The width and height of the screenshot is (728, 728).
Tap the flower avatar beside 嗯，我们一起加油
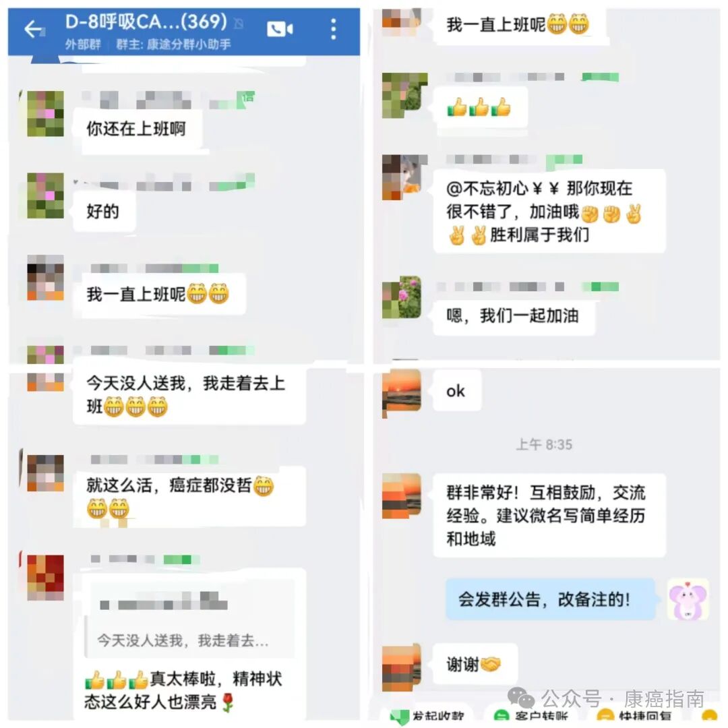point(401,297)
